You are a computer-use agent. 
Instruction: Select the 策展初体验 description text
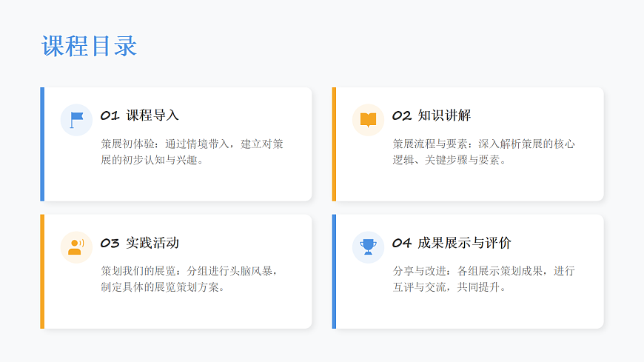(192, 151)
